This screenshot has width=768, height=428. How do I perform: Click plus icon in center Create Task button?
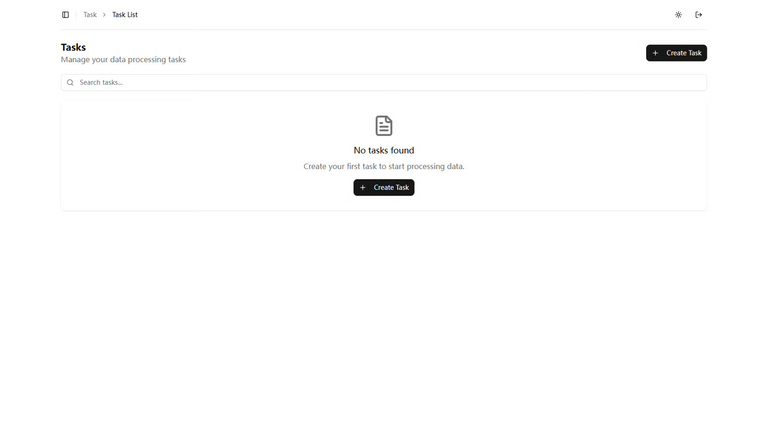pyautogui.click(x=363, y=188)
